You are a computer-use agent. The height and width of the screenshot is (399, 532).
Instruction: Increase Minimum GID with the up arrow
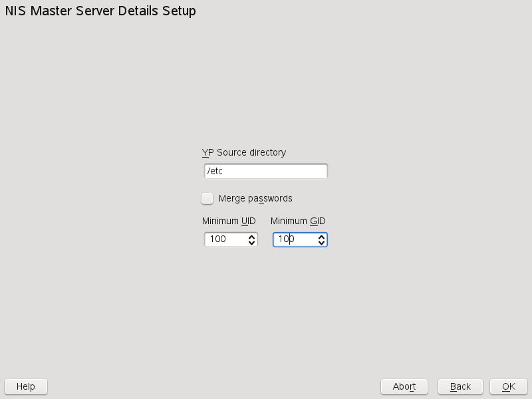pos(321,236)
